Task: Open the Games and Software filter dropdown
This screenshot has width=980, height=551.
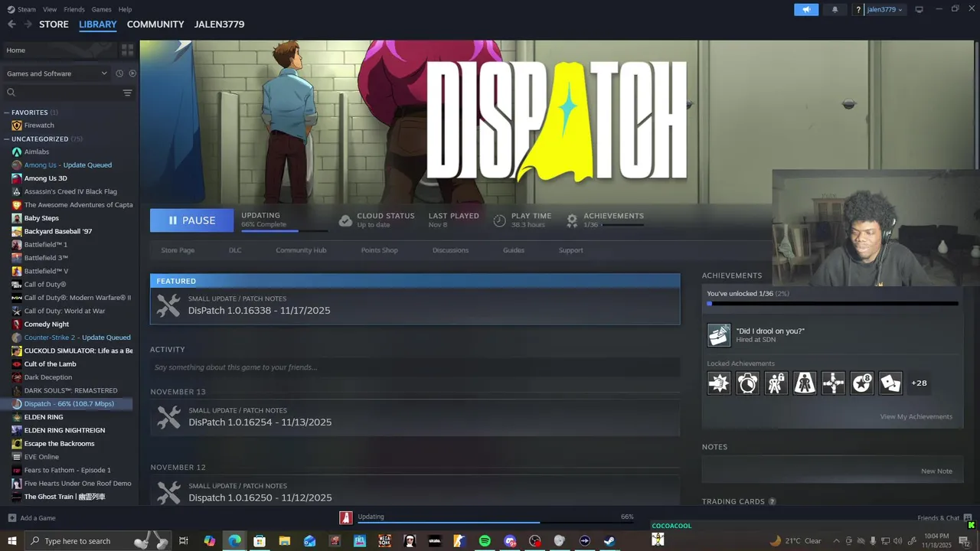Action: click(57, 73)
